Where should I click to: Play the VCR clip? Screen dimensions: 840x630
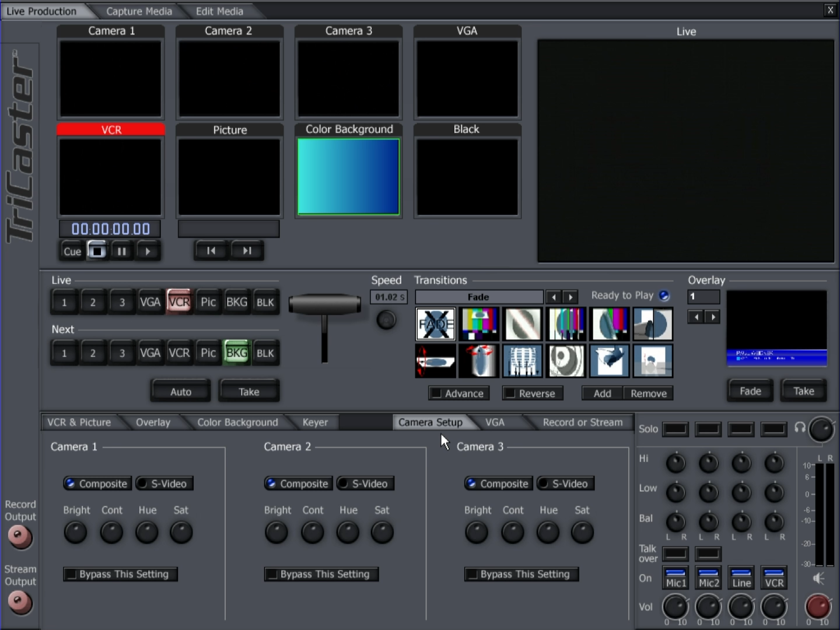tap(148, 251)
